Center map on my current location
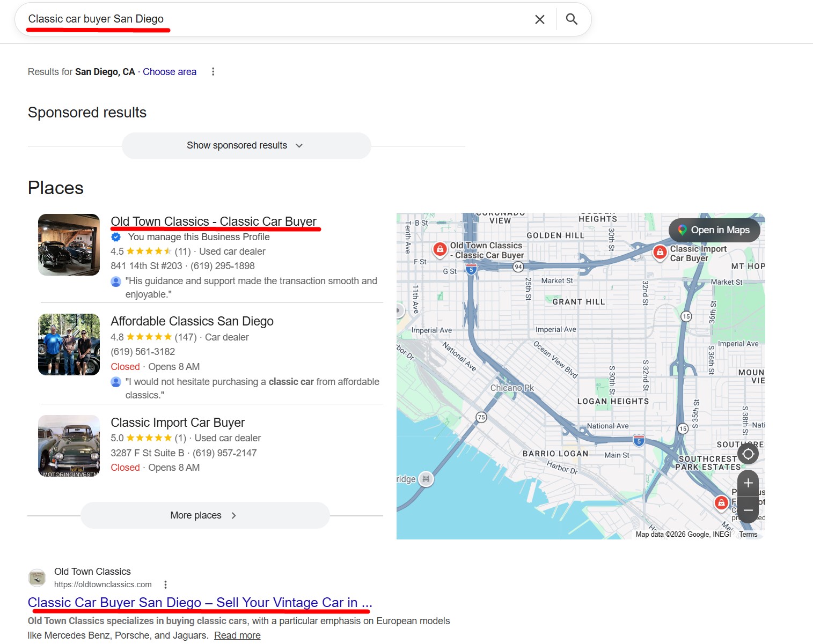 [748, 454]
